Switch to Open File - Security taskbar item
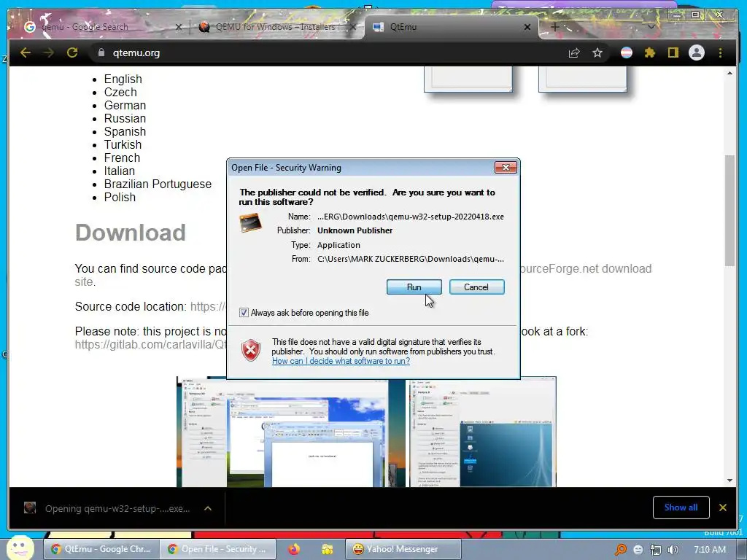The width and height of the screenshot is (747, 560). [217, 549]
